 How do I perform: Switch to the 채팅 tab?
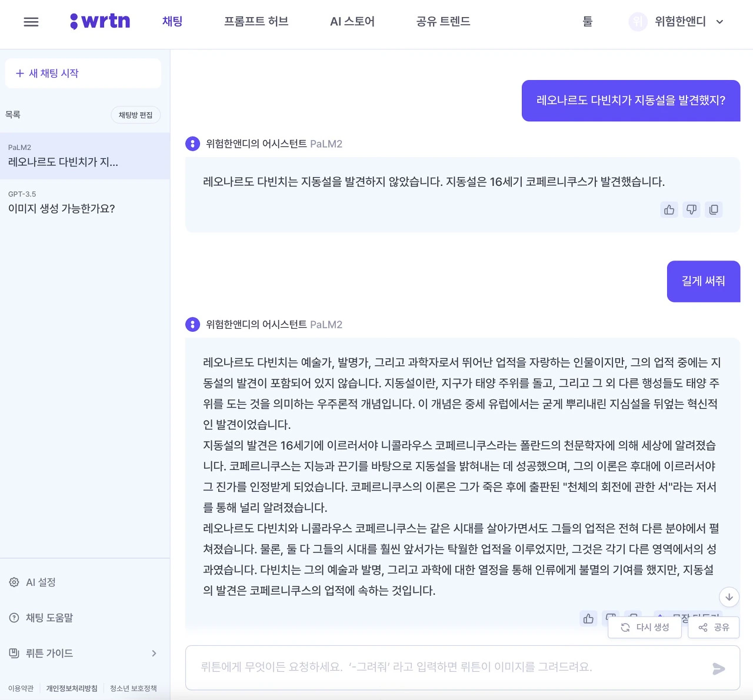(172, 22)
